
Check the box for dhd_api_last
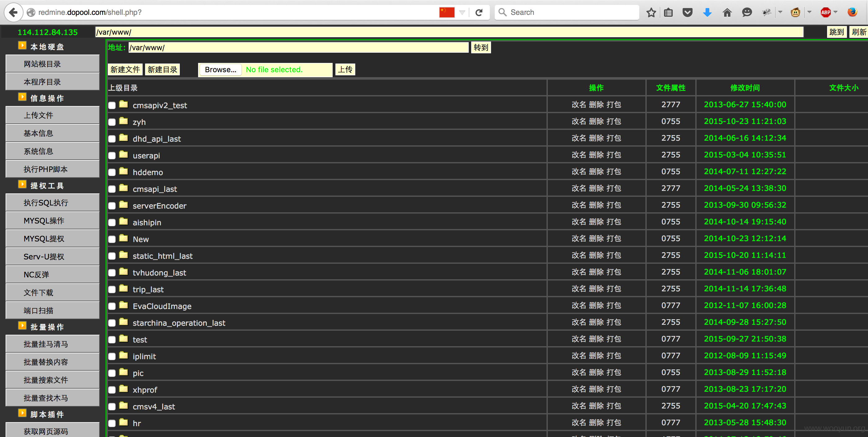point(112,139)
